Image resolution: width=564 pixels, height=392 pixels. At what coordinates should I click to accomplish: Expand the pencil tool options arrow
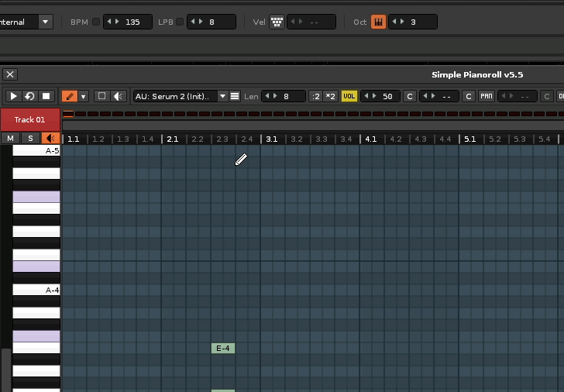coord(84,96)
